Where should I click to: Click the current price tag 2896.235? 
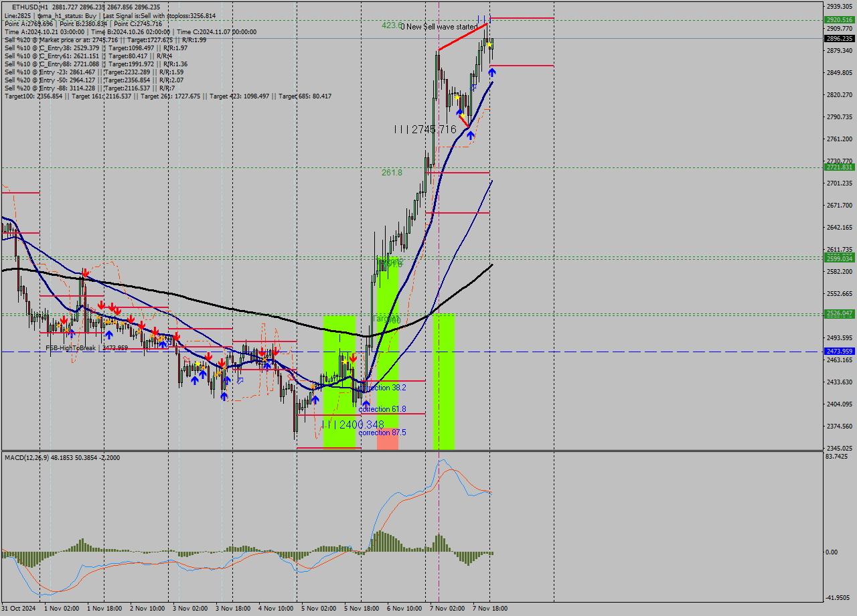[x=840, y=38]
